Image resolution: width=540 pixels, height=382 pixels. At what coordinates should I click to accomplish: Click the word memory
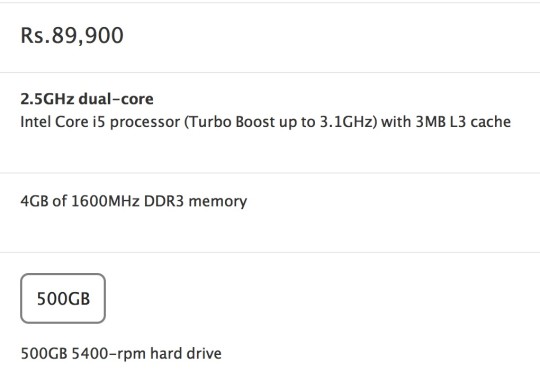218,202
